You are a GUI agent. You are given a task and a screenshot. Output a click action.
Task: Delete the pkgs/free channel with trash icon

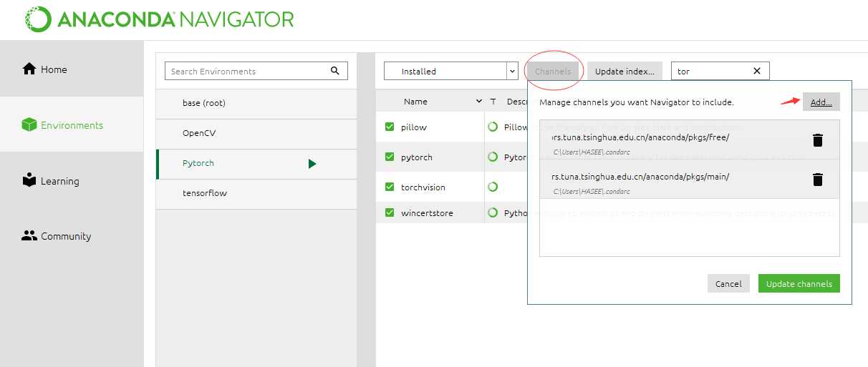(818, 140)
